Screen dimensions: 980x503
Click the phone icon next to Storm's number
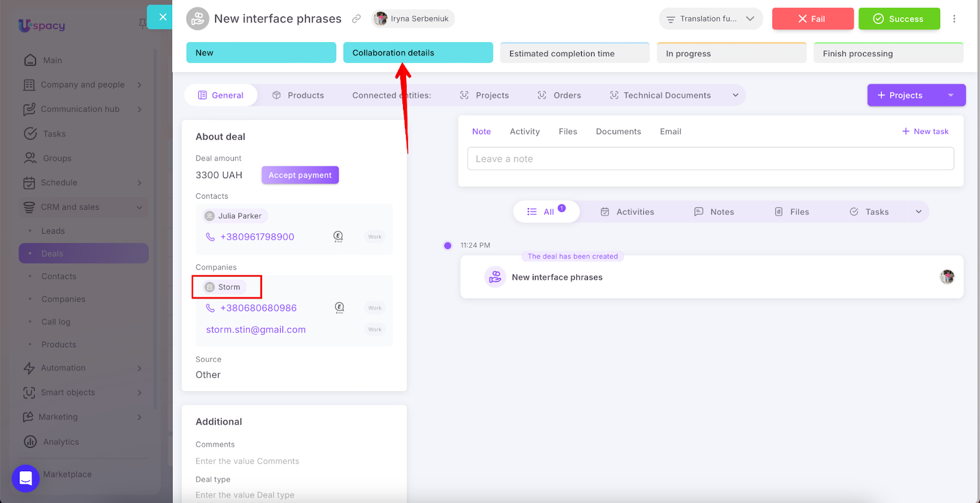click(210, 308)
